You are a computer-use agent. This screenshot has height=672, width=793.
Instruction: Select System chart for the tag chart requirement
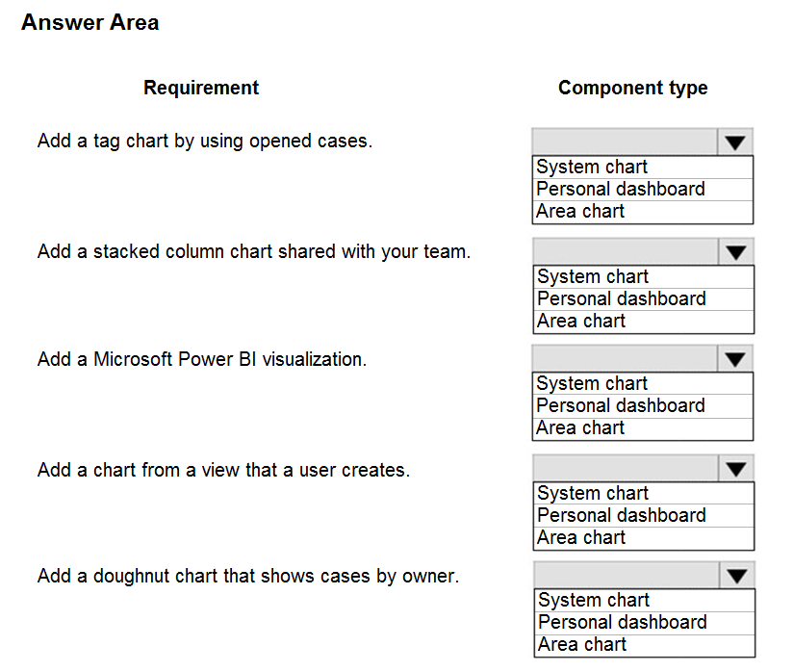coord(592,167)
